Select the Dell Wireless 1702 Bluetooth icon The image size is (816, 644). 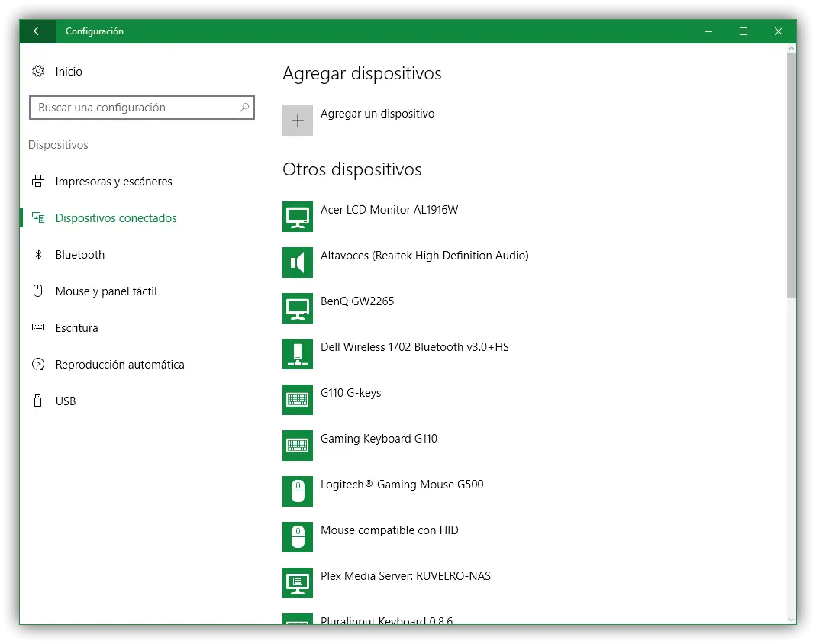coord(298,354)
